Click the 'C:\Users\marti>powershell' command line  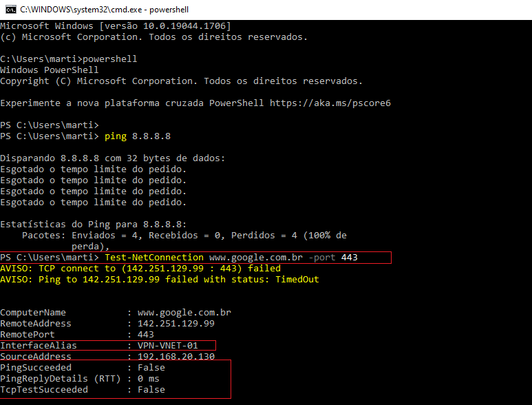pyautogui.click(x=69, y=59)
